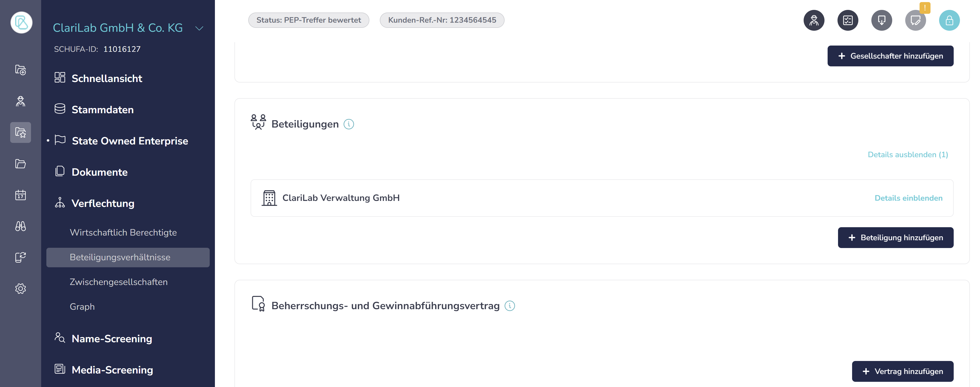Click the Status: PEP-Treffer bewertet badge
The width and height of the screenshot is (980, 387).
[x=308, y=20]
